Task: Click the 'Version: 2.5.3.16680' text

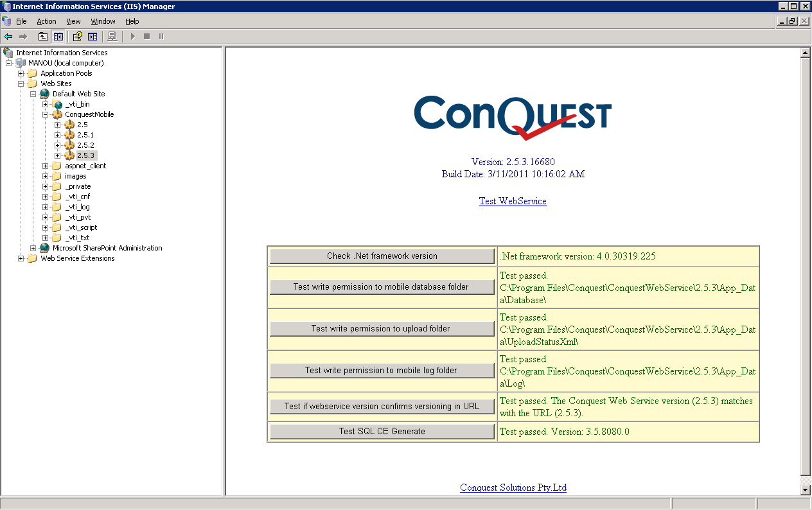Action: pos(513,162)
